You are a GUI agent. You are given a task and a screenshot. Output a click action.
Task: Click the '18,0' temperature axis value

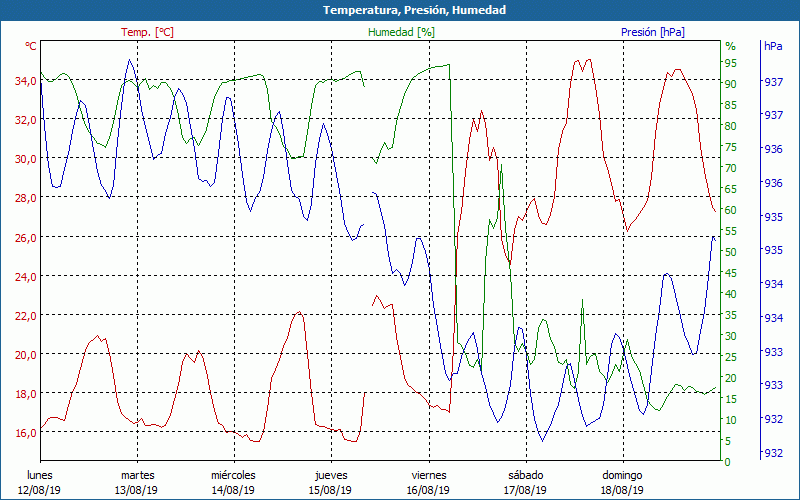pyautogui.click(x=26, y=394)
